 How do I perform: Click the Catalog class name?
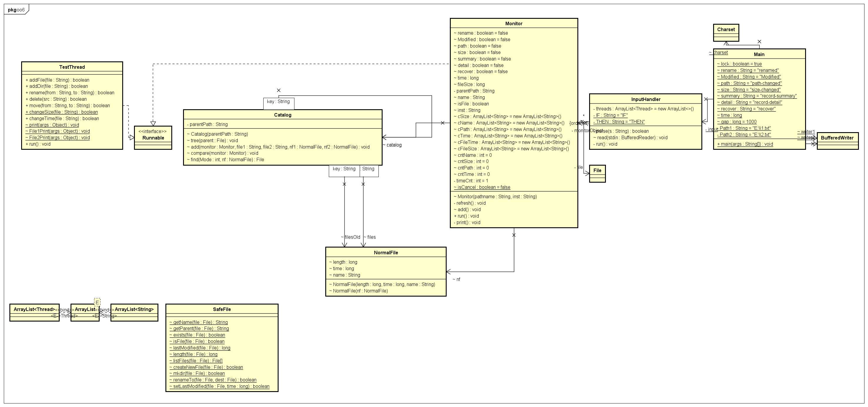coord(282,115)
